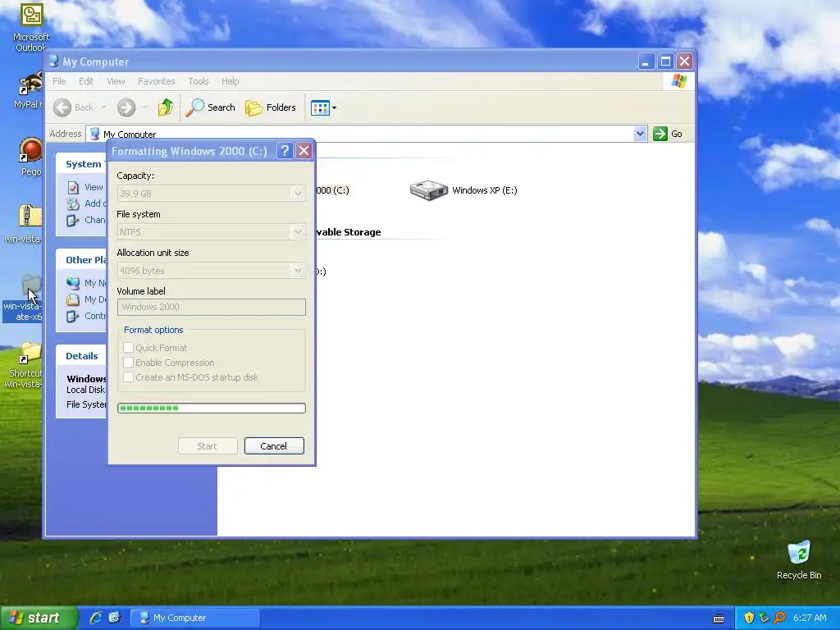
Task: Click the Windows flag logo in My Computer
Action: click(678, 81)
